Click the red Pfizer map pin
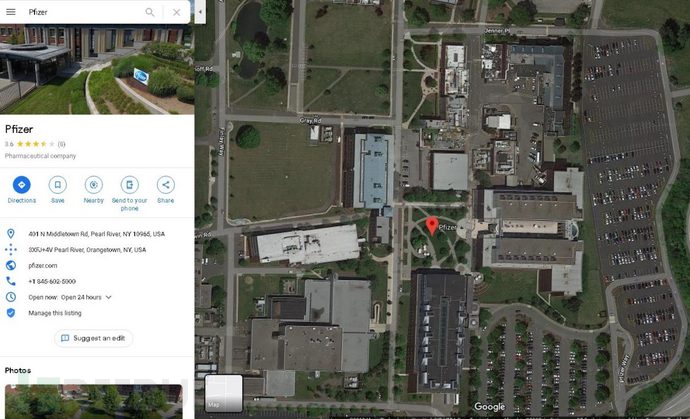Image resolution: width=690 pixels, height=419 pixels. (x=432, y=225)
